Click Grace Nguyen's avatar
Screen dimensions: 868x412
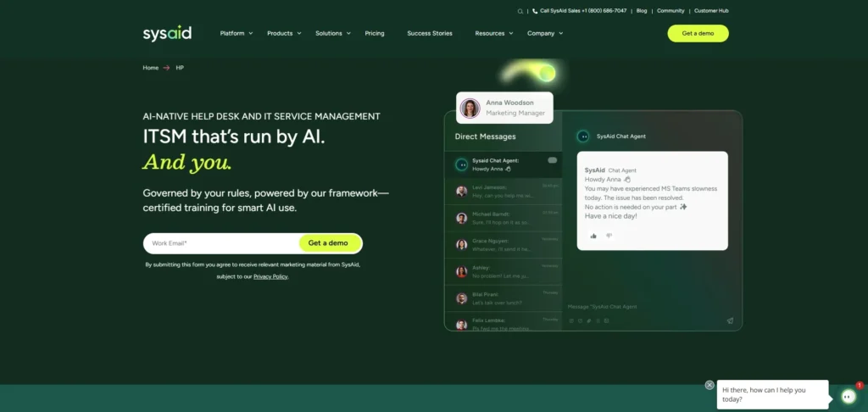point(462,245)
